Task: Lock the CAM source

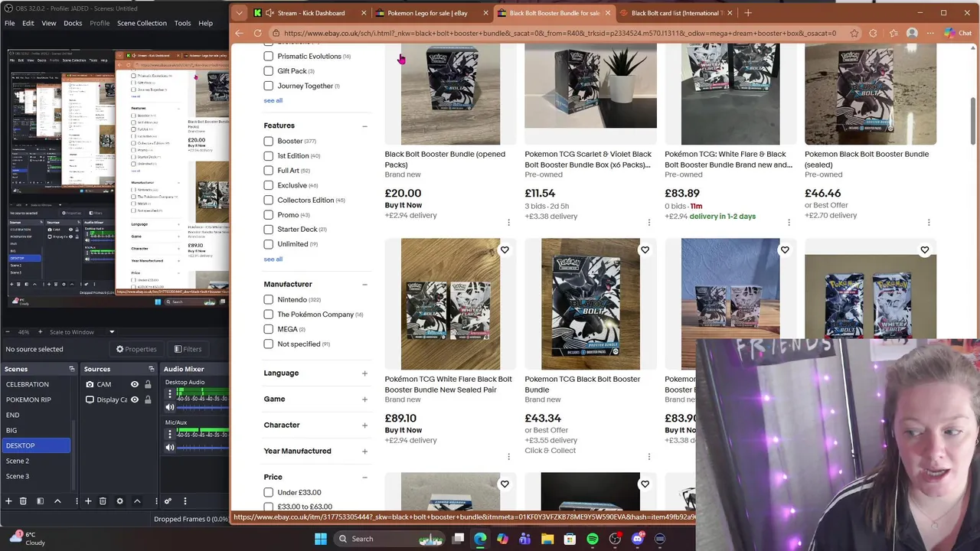Action: [148, 384]
